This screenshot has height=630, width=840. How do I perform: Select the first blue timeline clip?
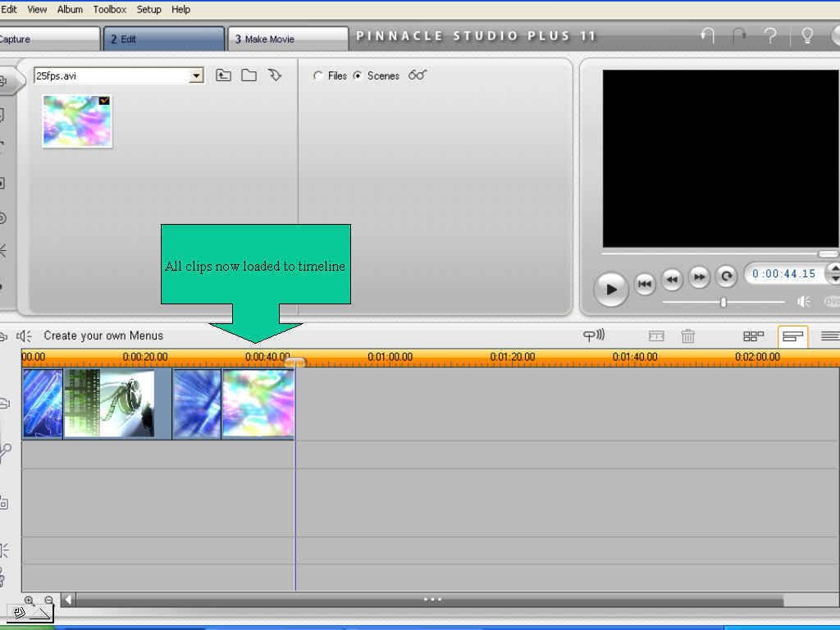click(43, 404)
